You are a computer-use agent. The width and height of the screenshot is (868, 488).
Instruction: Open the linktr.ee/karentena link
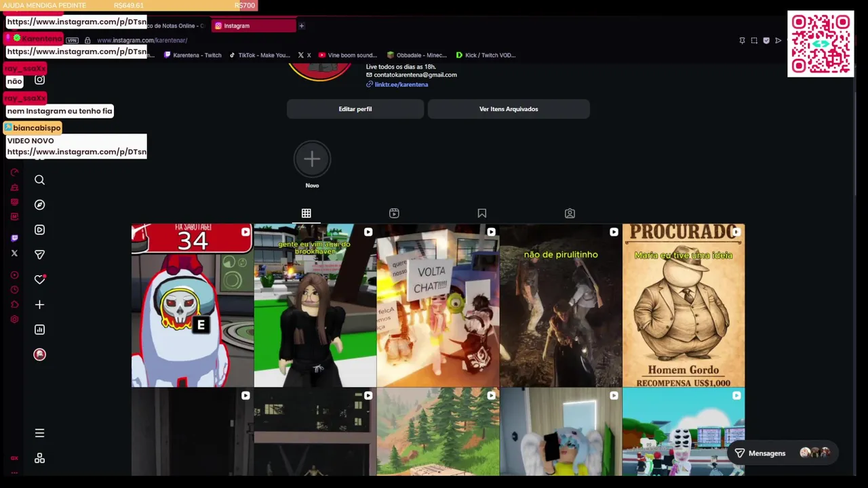[401, 85]
